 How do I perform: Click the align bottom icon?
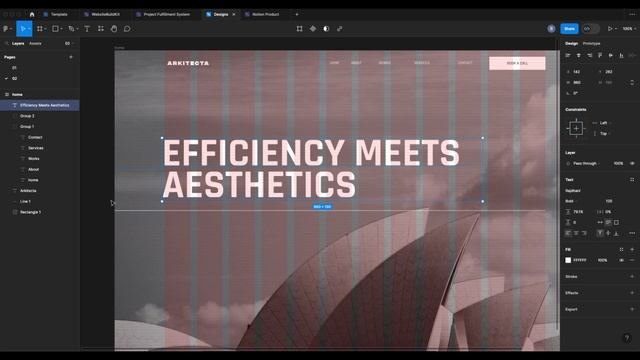point(621,55)
